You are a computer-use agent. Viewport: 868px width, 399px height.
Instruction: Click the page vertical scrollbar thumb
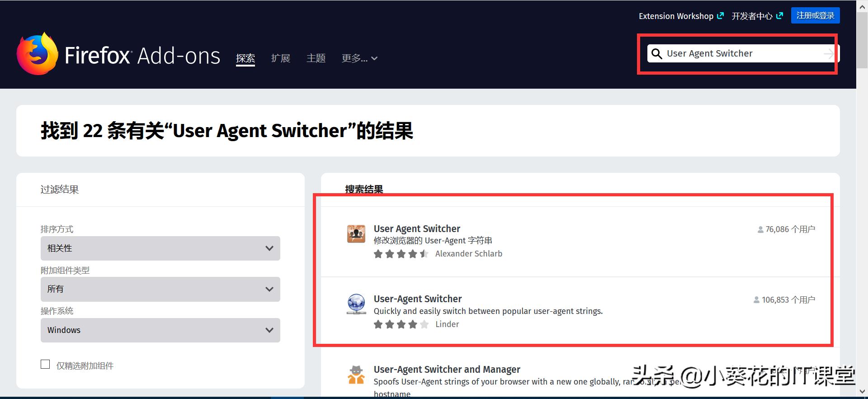862,41
